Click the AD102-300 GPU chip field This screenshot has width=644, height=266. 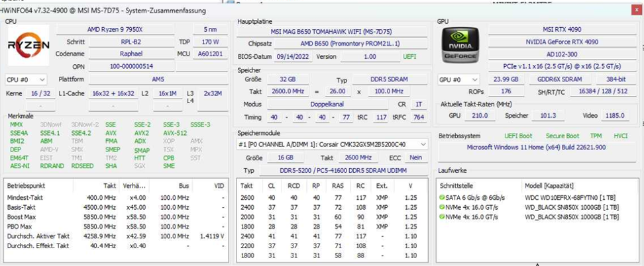(562, 54)
